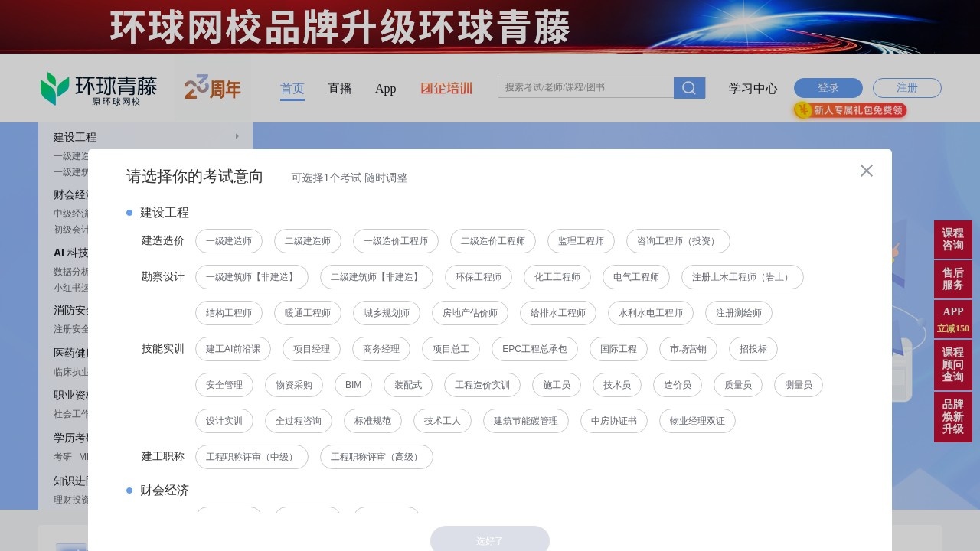
Task: Select 工程造价实训 option
Action: click(x=482, y=385)
